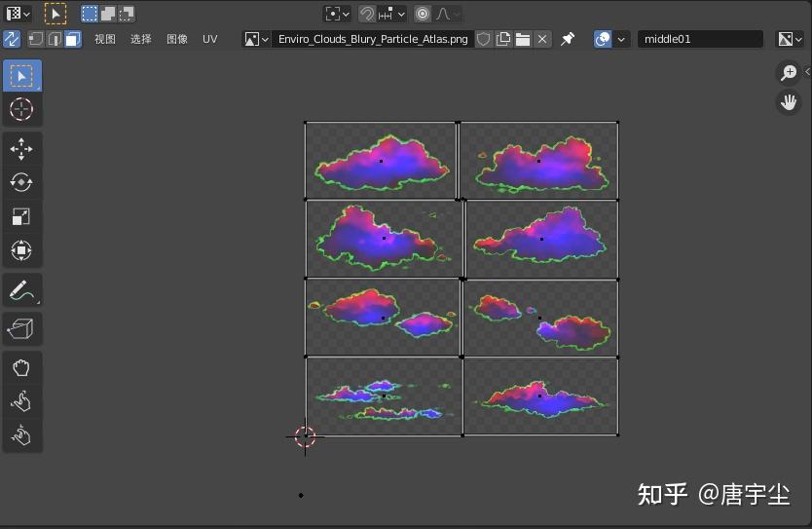
Task: Open the UV menu
Action: [209, 39]
